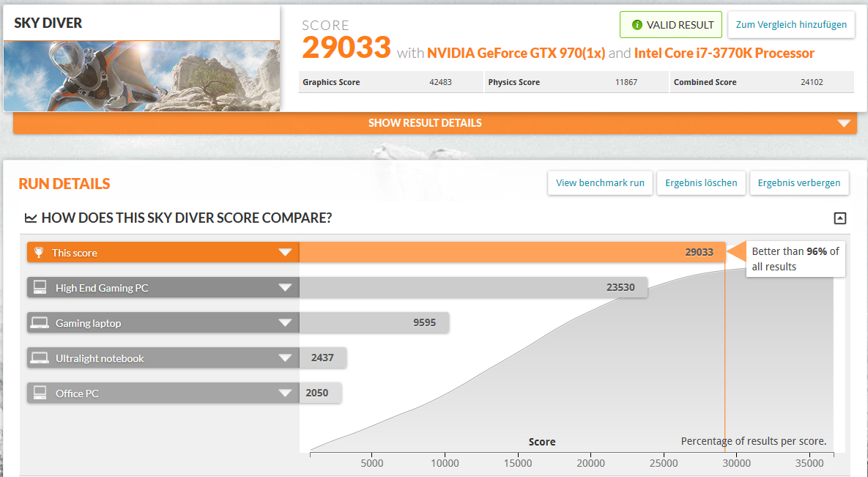Click View benchmark run button
The width and height of the screenshot is (868, 477).
(600, 183)
